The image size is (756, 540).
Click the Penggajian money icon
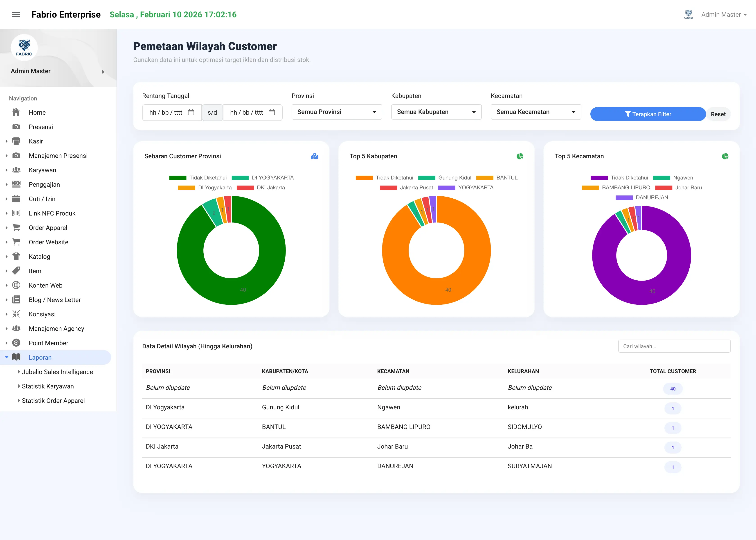(16, 184)
